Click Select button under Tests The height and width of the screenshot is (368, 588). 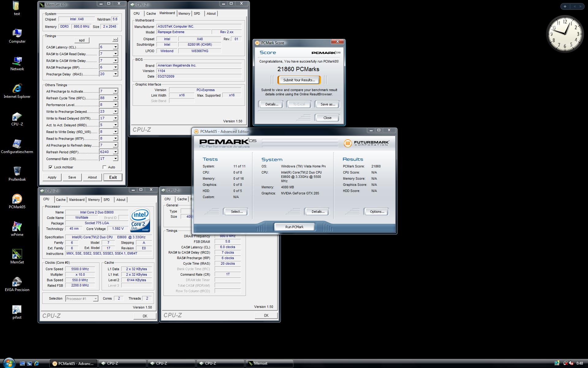tap(237, 212)
